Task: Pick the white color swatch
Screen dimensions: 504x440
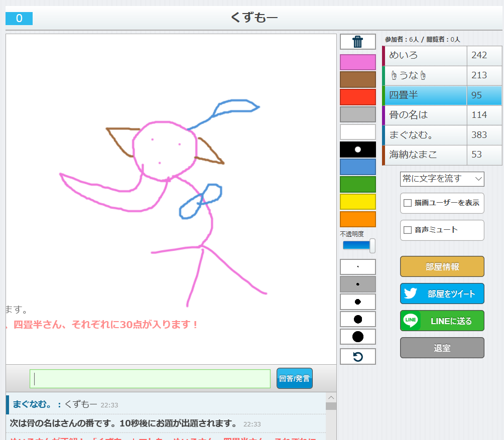Action: (x=358, y=132)
